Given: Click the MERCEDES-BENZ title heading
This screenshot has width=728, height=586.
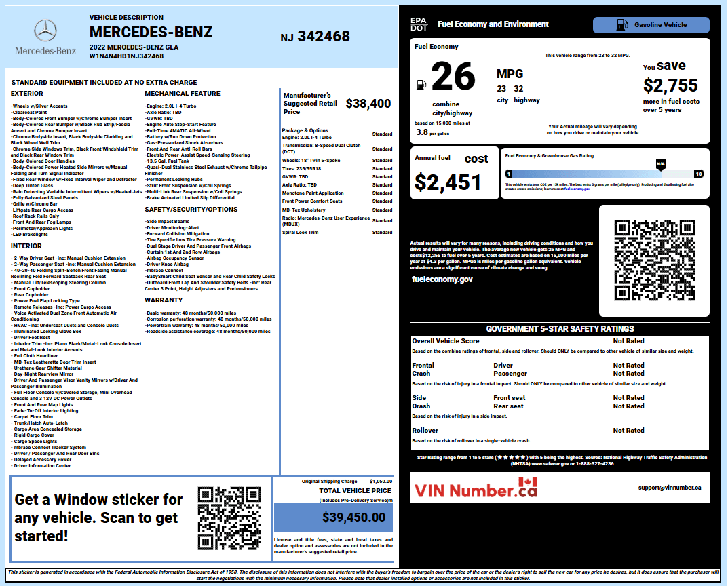Looking at the screenshot, I should tap(151, 32).
